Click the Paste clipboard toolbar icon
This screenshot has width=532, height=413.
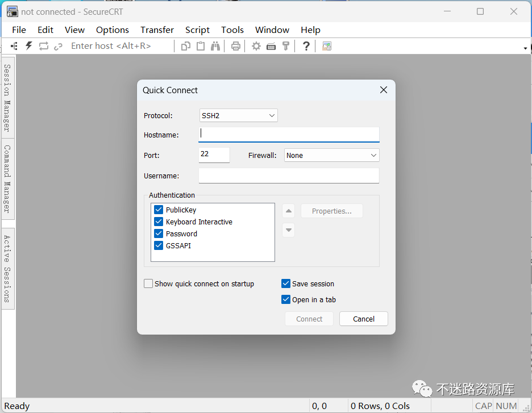pyautogui.click(x=201, y=46)
